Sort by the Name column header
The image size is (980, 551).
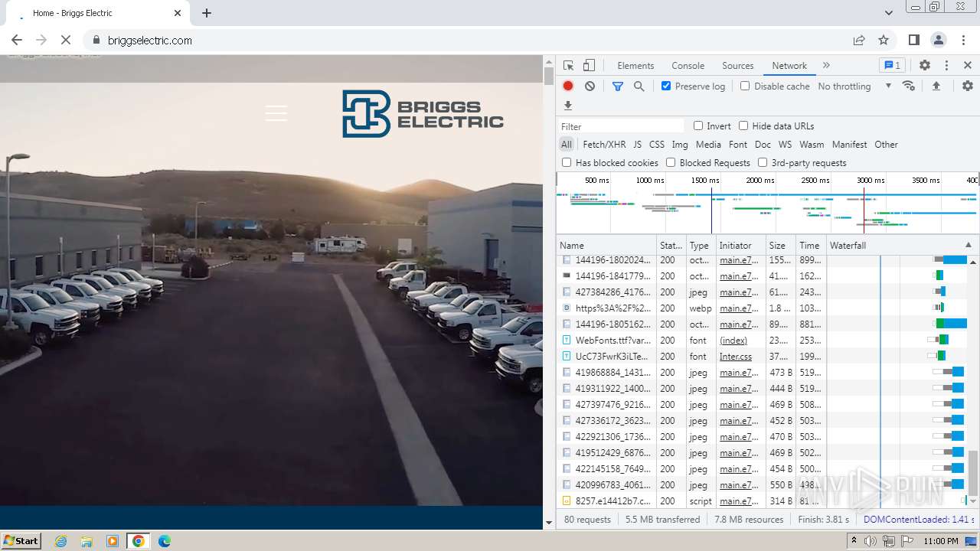click(x=607, y=246)
